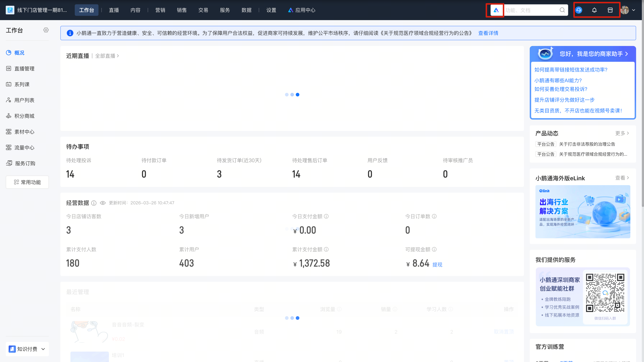Click the merchant assistant robot icon
This screenshot has height=362, width=644.
545,53
